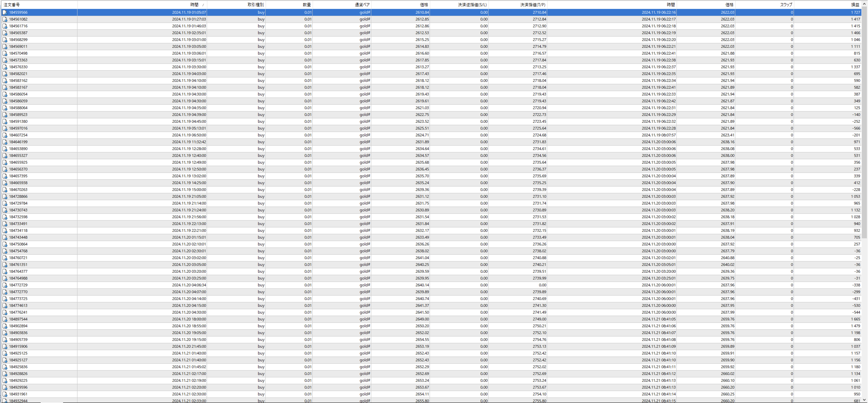Click the document icon beside order 184561082
Image resolution: width=868 pixels, height=403 pixels.
[x=5, y=19]
